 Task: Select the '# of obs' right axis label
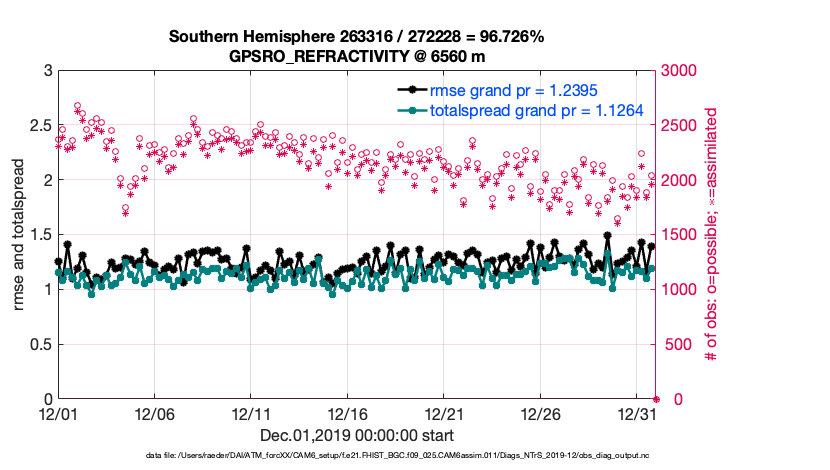click(712, 234)
